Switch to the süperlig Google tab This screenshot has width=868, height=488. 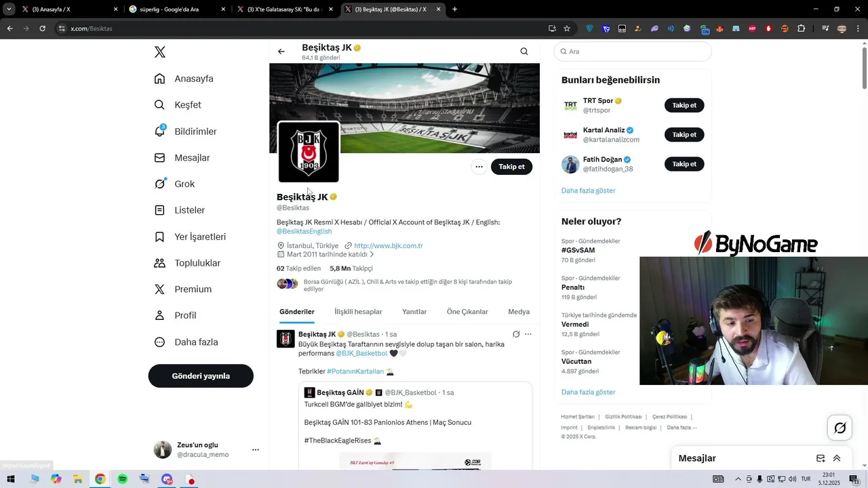[x=176, y=9]
